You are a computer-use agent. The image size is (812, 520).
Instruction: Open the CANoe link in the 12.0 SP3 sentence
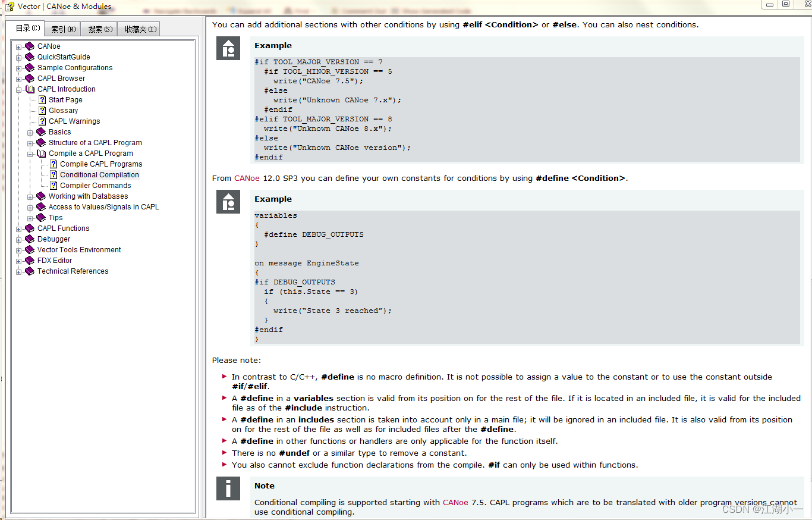click(x=247, y=178)
